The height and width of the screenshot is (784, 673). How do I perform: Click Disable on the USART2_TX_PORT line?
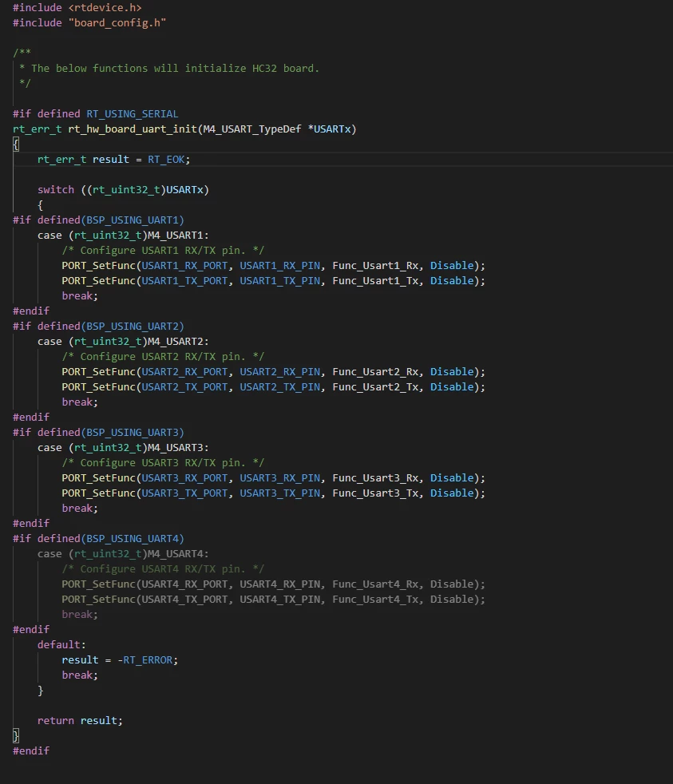452,387
